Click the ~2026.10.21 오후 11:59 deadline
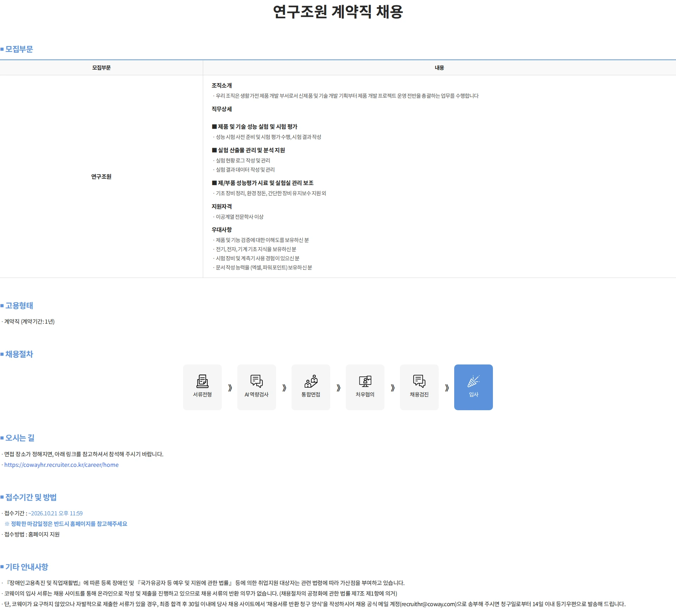Screen dimensions: 676x616 [56, 513]
